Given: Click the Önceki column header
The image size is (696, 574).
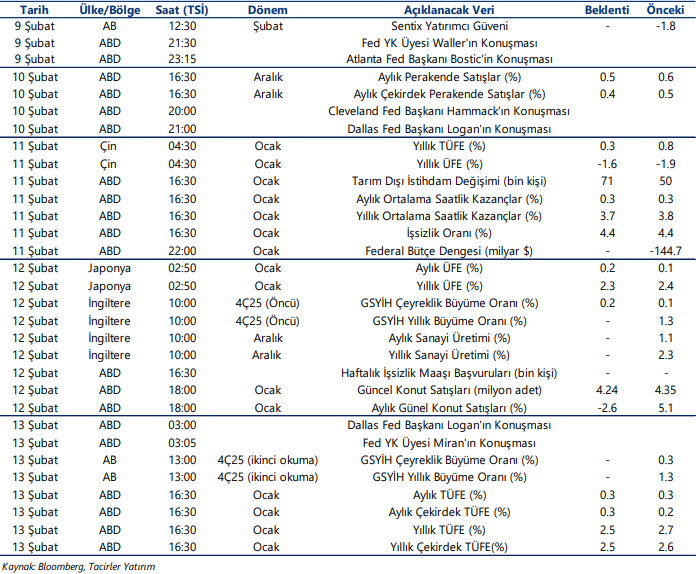Looking at the screenshot, I should (x=664, y=7).
